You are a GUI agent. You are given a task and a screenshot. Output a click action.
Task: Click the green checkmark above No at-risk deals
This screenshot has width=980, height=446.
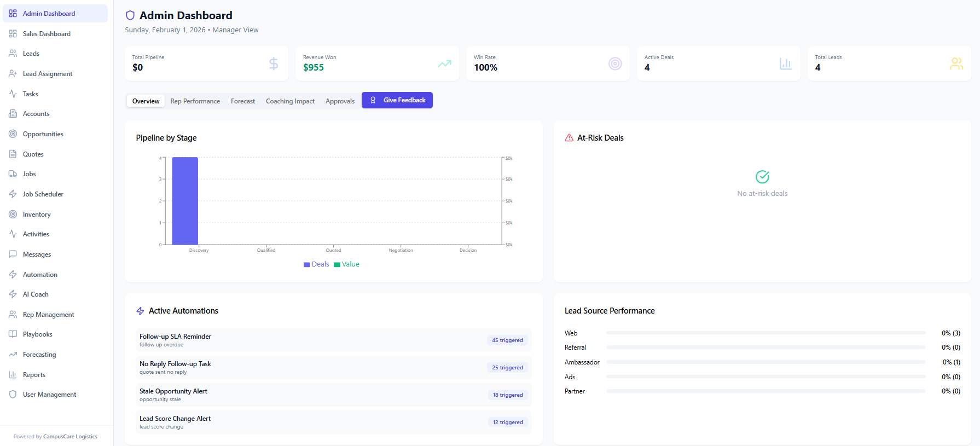tap(762, 177)
